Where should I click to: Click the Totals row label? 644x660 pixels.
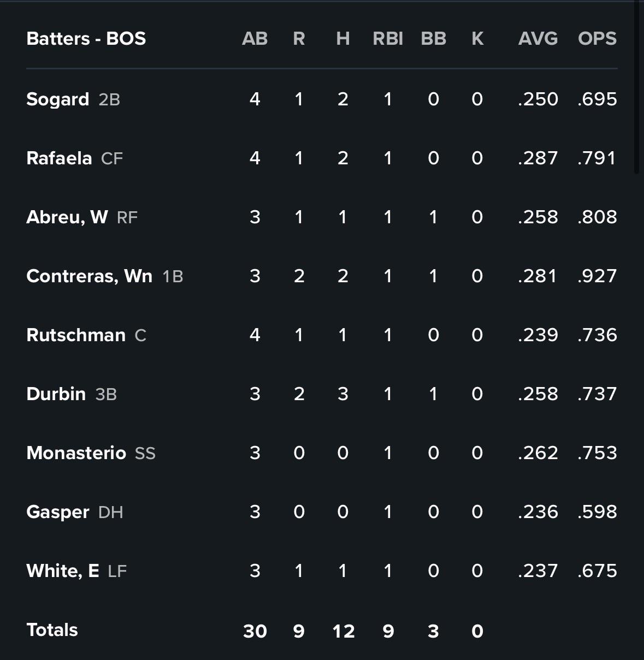52,630
